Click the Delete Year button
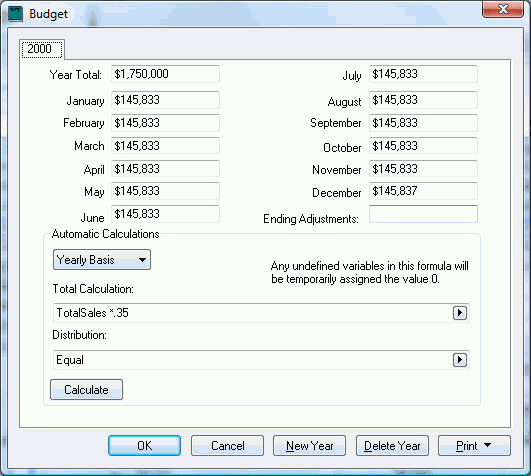 (x=392, y=446)
